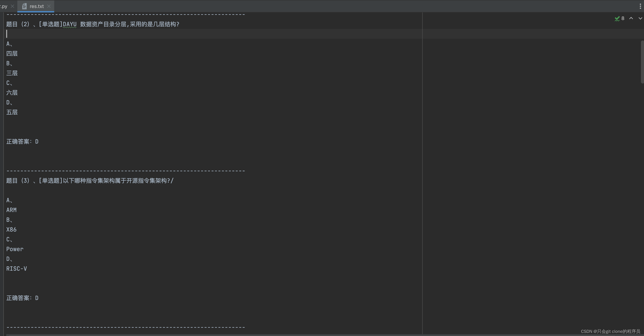The height and width of the screenshot is (336, 644).
Task: Switch to the .py file tab
Action: tap(4, 6)
